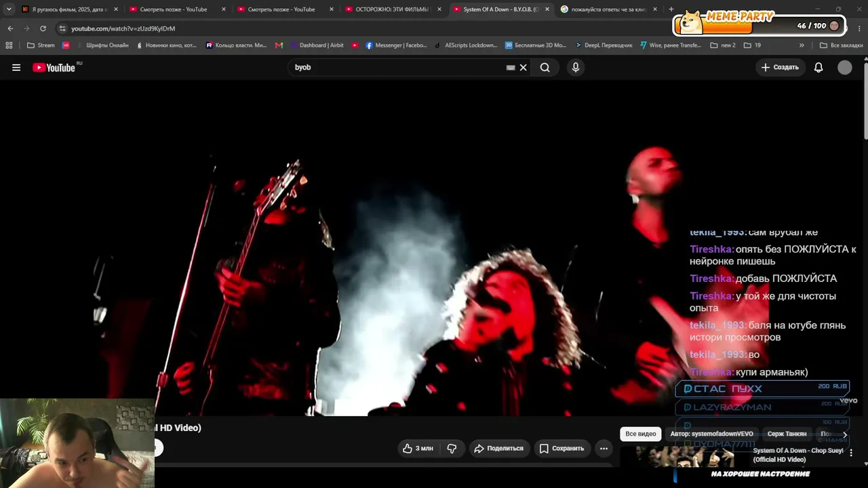
Task: Click the 'Создать' create button
Action: pos(780,67)
